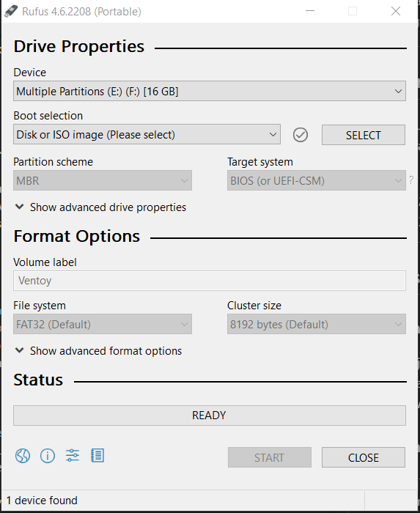Click the SELECT button
Screen dimensions: 420x513
point(364,135)
